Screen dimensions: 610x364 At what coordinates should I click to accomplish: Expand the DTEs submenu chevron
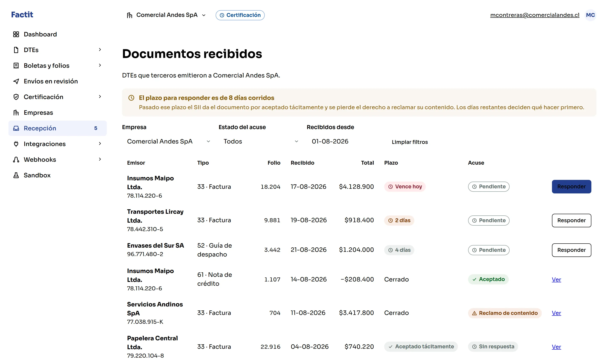(x=100, y=50)
